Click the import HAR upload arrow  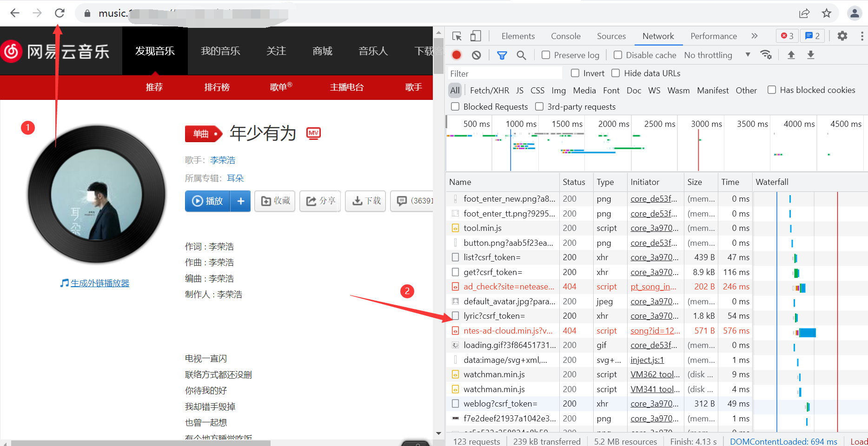(791, 55)
